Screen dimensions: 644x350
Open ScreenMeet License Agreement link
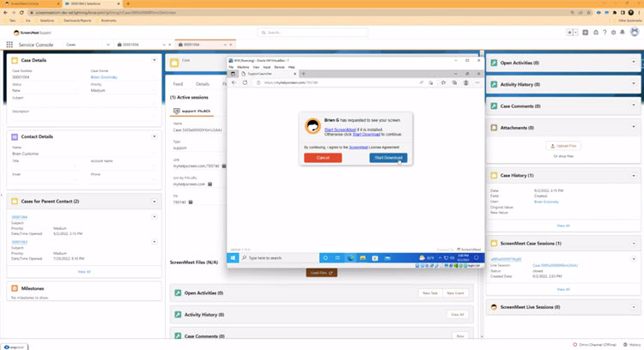coord(358,148)
